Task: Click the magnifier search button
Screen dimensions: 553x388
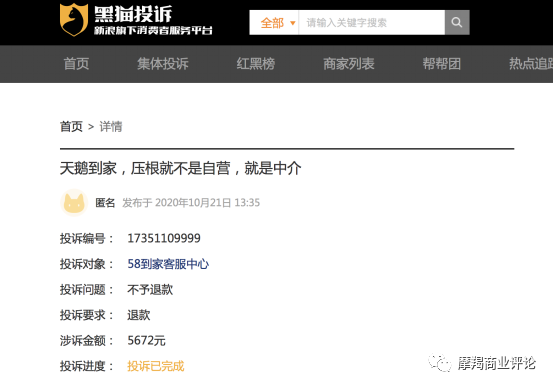Action: 457,23
